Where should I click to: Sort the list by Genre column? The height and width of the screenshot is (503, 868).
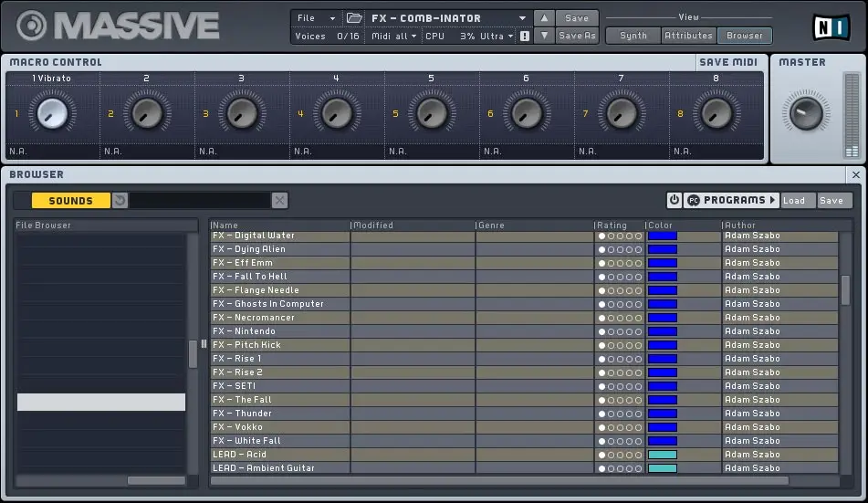click(x=534, y=225)
